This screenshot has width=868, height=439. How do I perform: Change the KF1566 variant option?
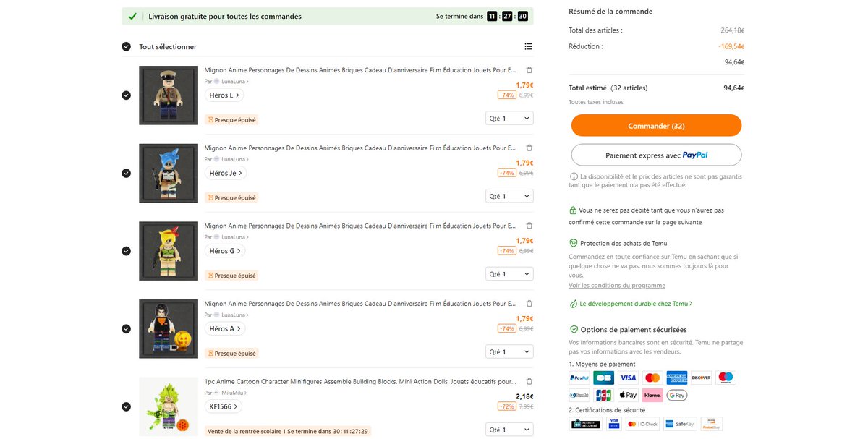pyautogui.click(x=223, y=406)
